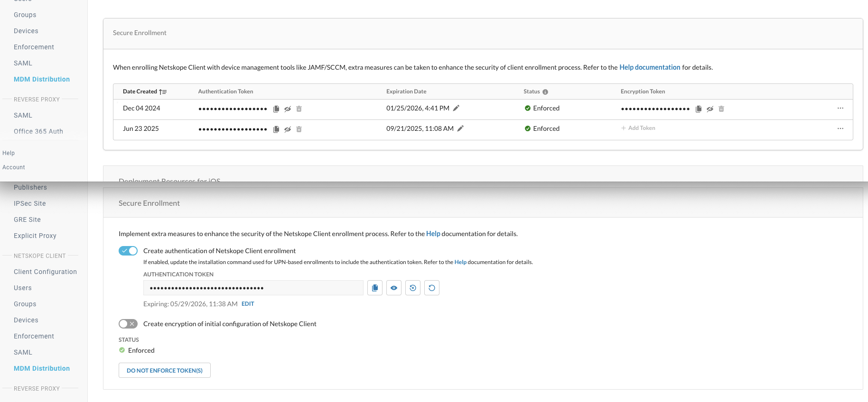Edit the 09/21/2025 expiration date with the pencil
Viewport: 868px width, 402px height.
[460, 128]
